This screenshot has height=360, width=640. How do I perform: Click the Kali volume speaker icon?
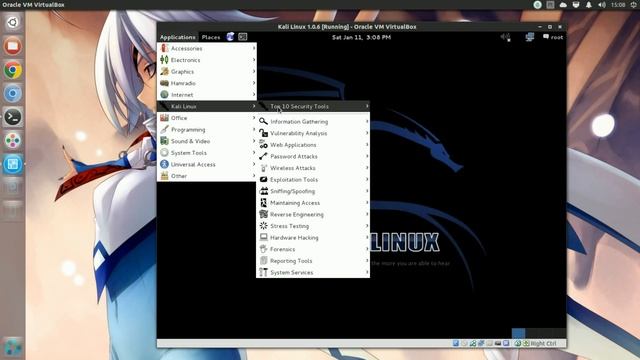pyautogui.click(x=505, y=37)
